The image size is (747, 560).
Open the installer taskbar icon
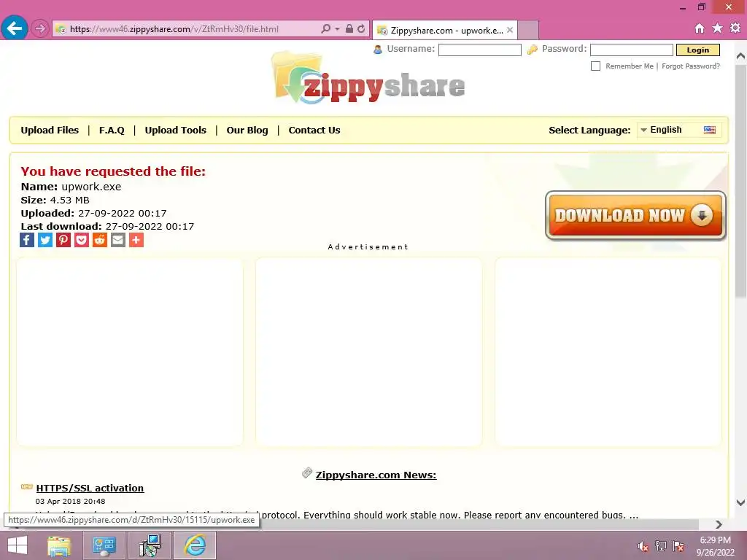click(x=150, y=545)
